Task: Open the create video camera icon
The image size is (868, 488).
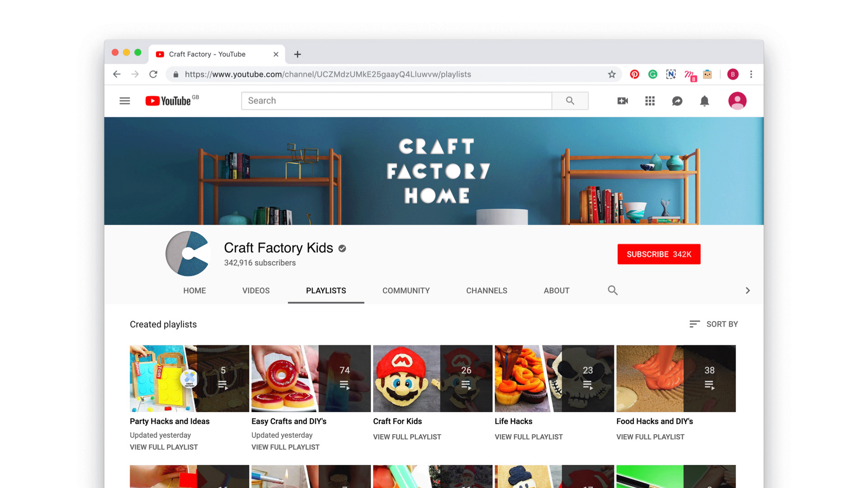Action: click(623, 101)
